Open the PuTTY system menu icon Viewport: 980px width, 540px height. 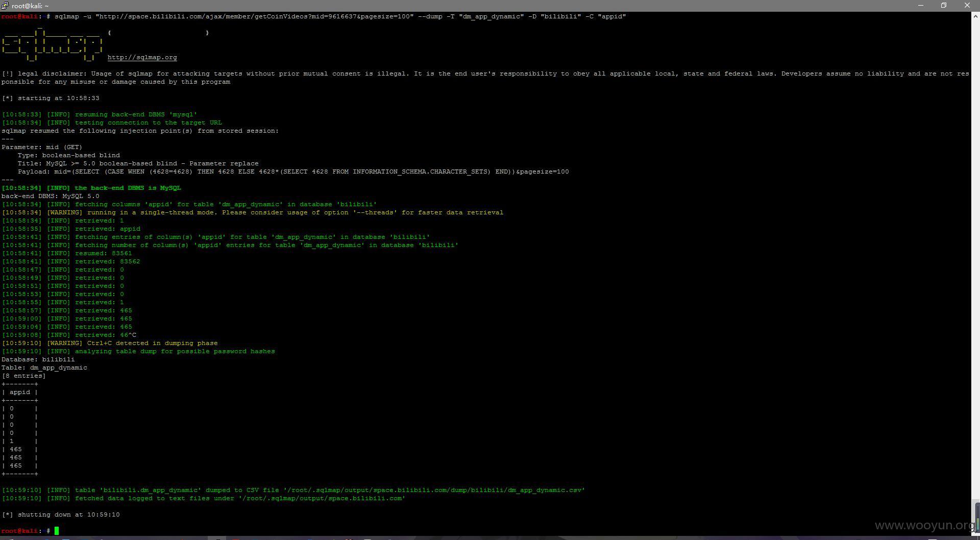point(5,6)
